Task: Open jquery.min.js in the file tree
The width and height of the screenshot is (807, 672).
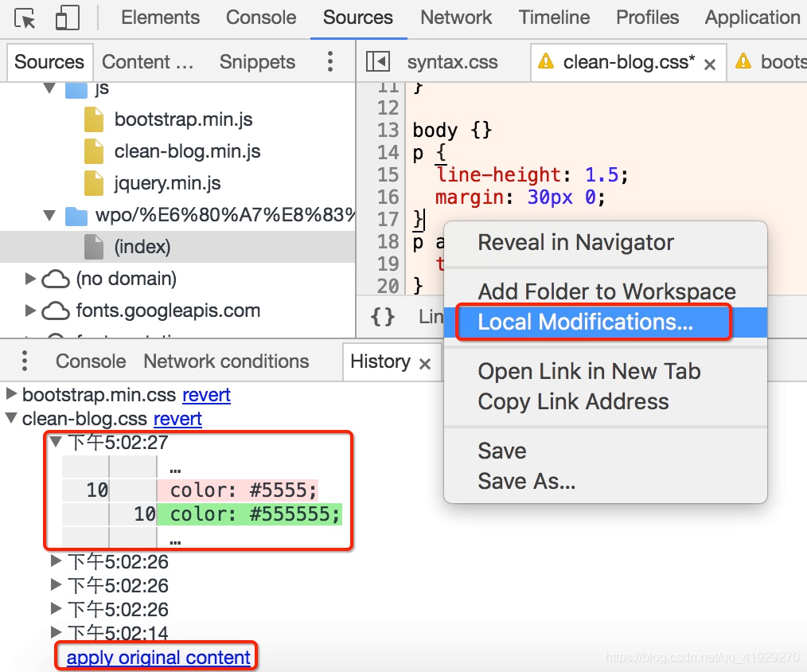Action: tap(167, 183)
